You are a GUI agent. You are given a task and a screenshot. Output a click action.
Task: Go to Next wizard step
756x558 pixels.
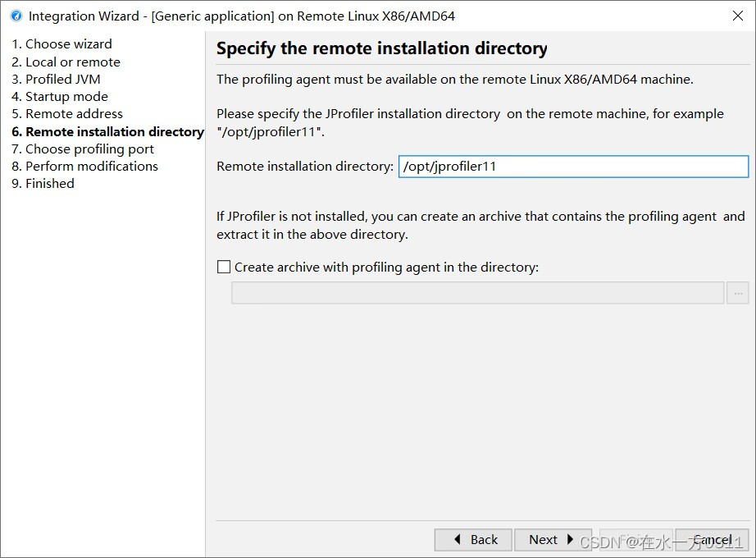pyautogui.click(x=553, y=540)
